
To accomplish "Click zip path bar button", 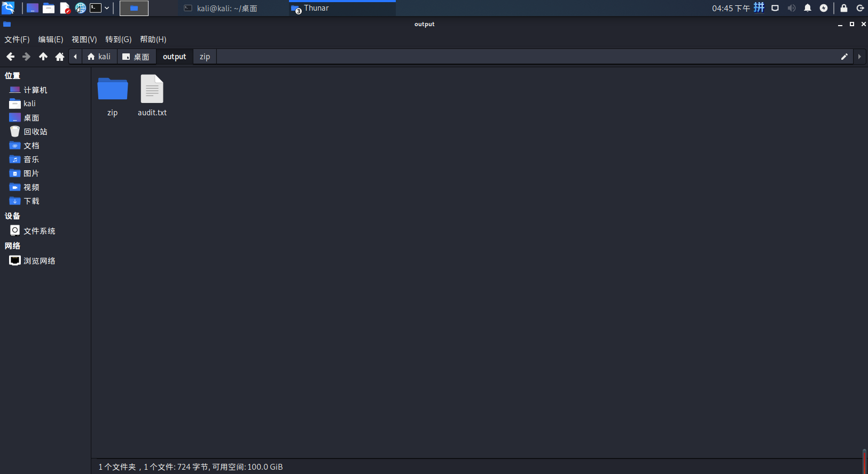I will [205, 57].
